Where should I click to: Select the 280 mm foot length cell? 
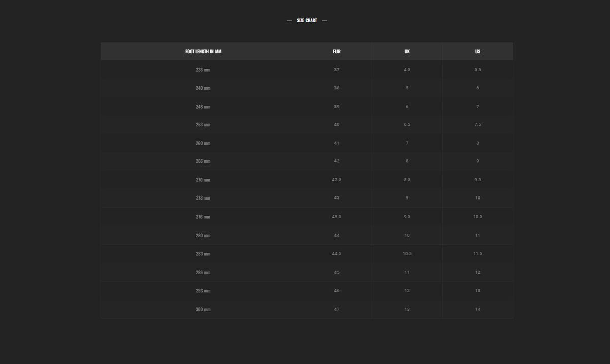click(203, 236)
